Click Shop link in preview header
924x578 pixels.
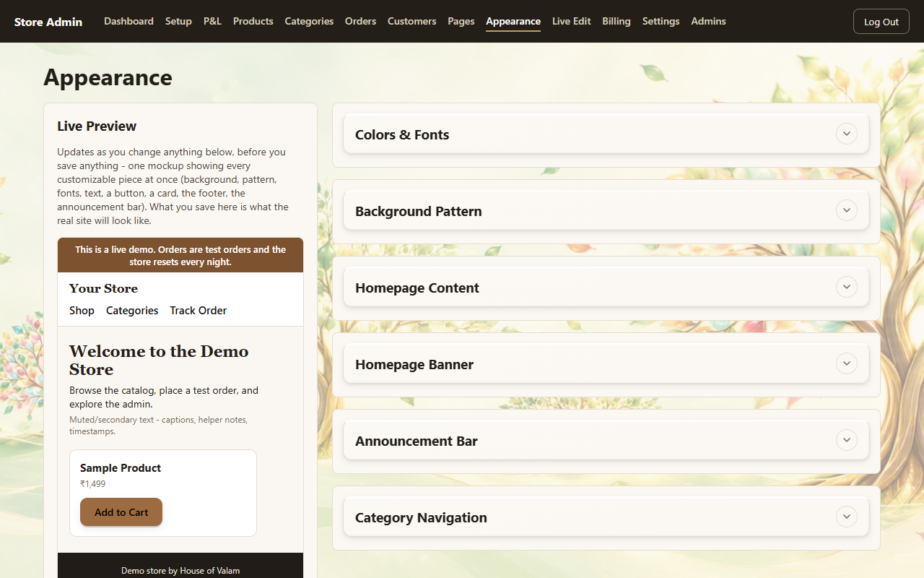[82, 310]
